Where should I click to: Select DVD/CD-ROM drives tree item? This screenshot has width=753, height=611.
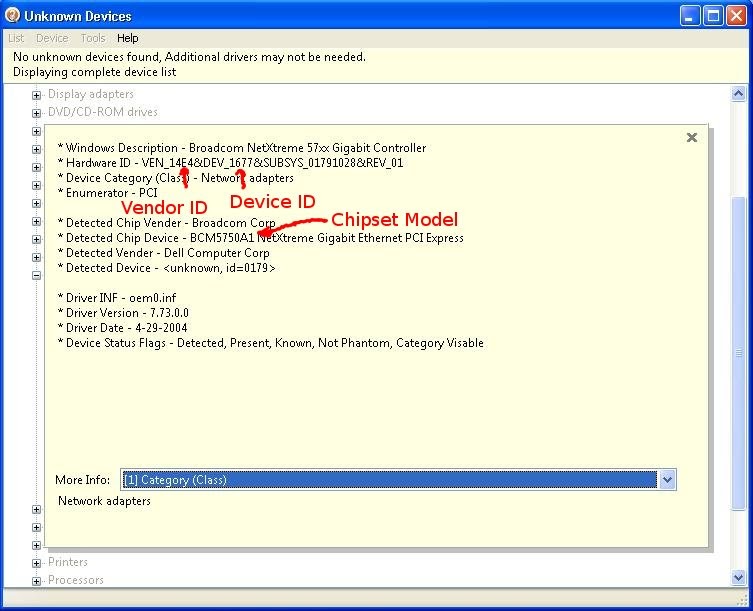pyautogui.click(x=103, y=112)
